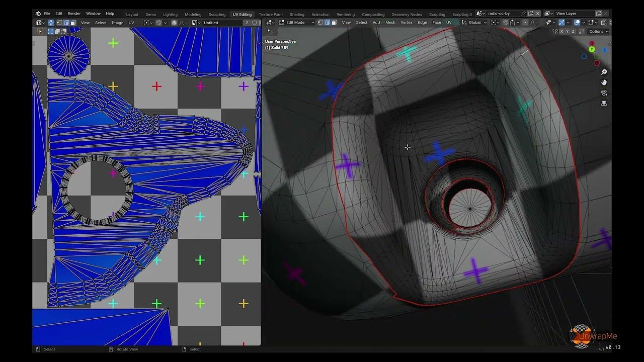Switch perspective/orthographic with the grid icon
The image size is (644, 362).
click(x=604, y=103)
